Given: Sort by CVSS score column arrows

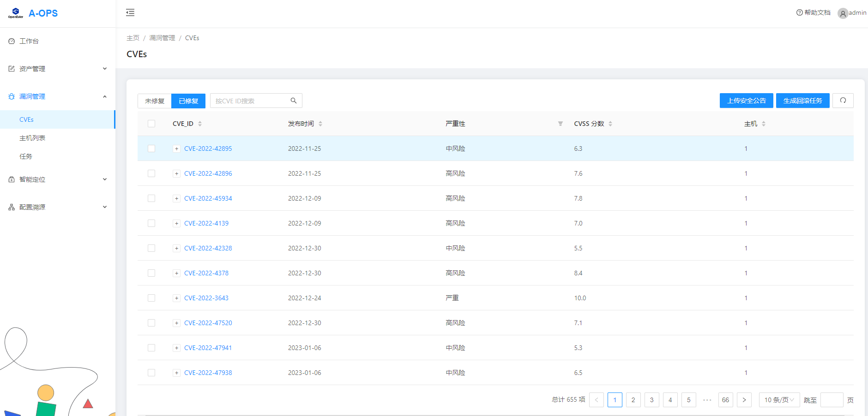Looking at the screenshot, I should tap(610, 124).
